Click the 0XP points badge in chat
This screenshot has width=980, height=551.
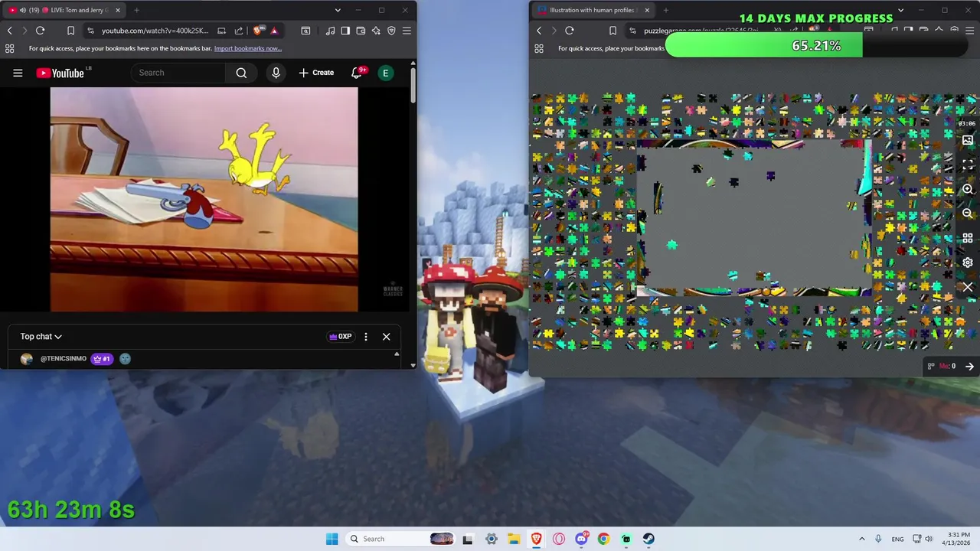(x=340, y=336)
